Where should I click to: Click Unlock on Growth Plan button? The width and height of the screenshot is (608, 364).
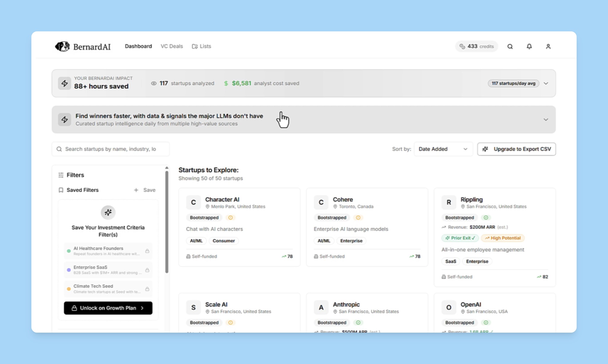108,308
